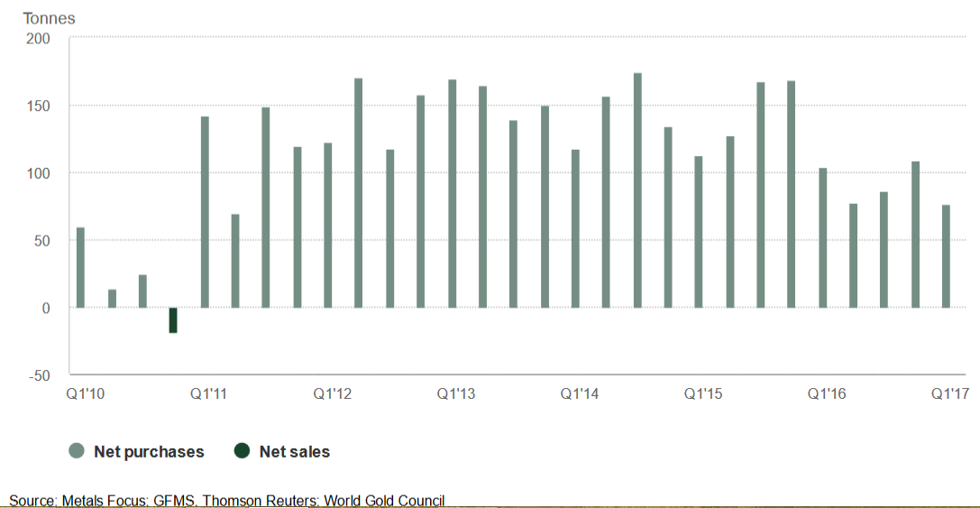Click the Q1'10 x-axis label
Image resolution: width=980 pixels, height=508 pixels.
[x=85, y=394]
